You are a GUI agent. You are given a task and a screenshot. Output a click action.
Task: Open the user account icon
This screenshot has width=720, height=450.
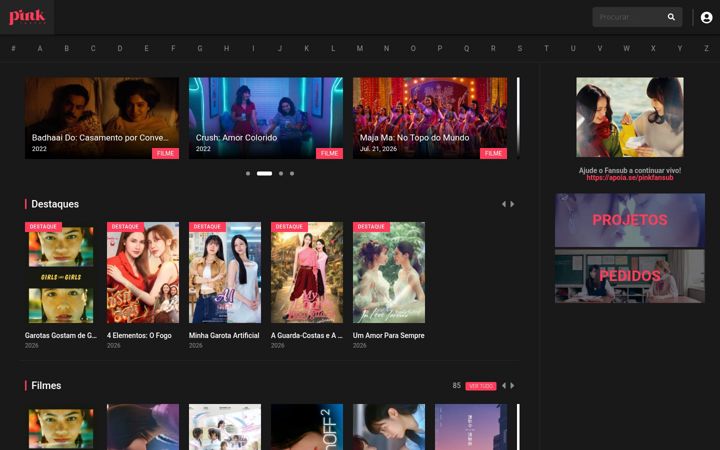[x=706, y=17]
